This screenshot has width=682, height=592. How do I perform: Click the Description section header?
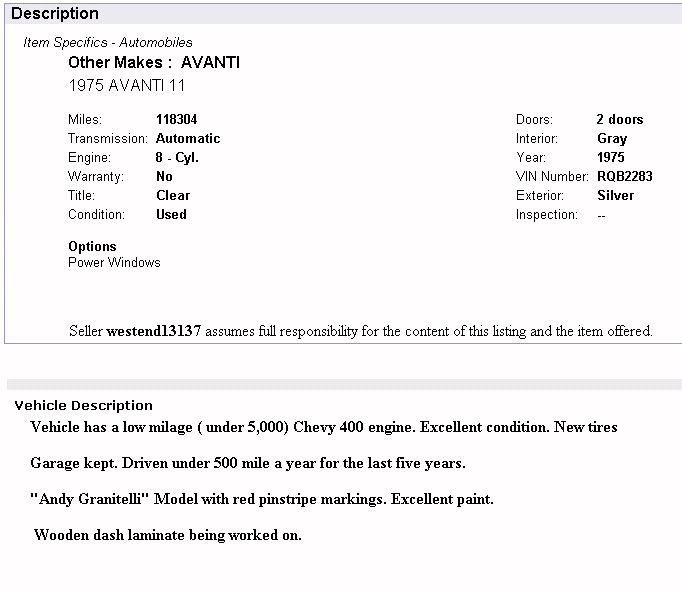(55, 14)
